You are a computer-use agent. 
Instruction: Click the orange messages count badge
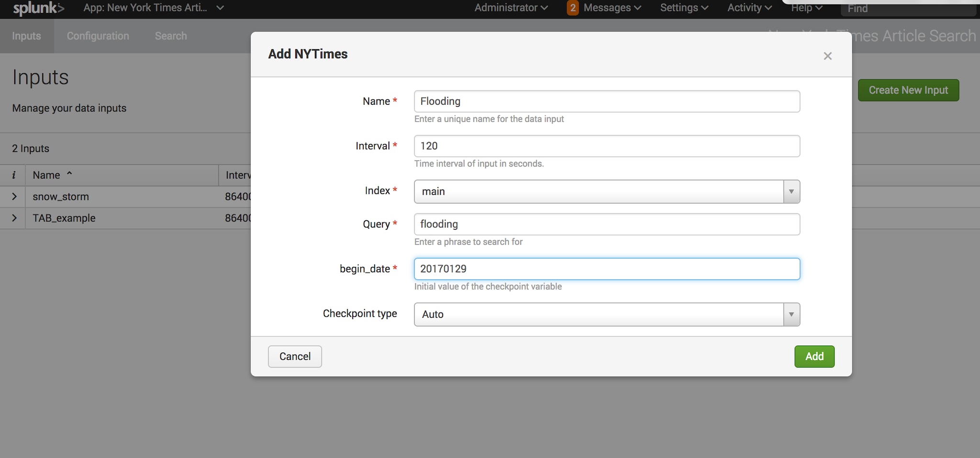click(572, 8)
